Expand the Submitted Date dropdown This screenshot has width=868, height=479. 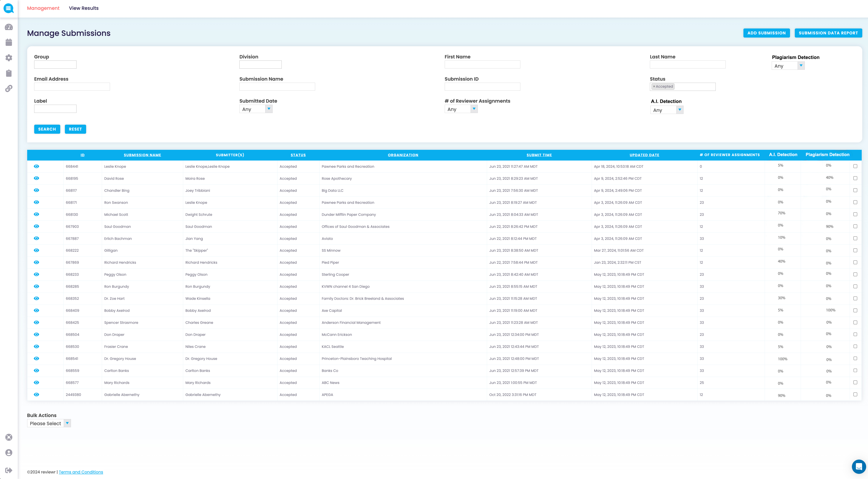point(256,109)
